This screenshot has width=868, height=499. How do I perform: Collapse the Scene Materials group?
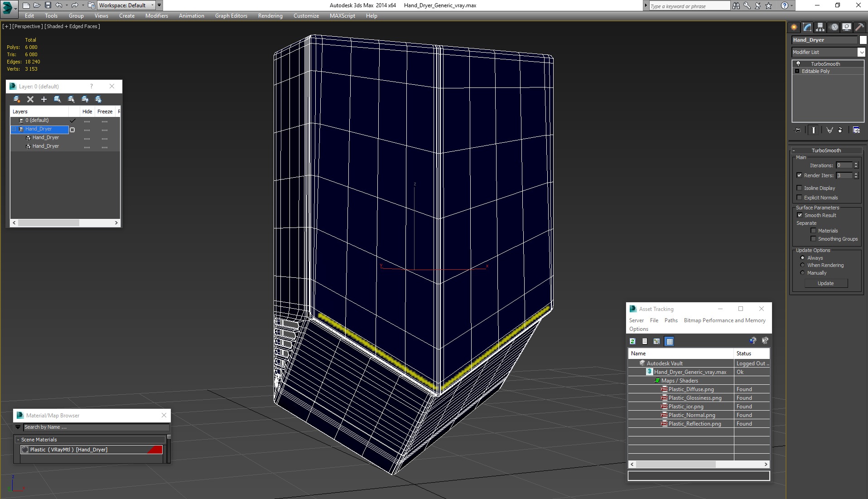18,440
